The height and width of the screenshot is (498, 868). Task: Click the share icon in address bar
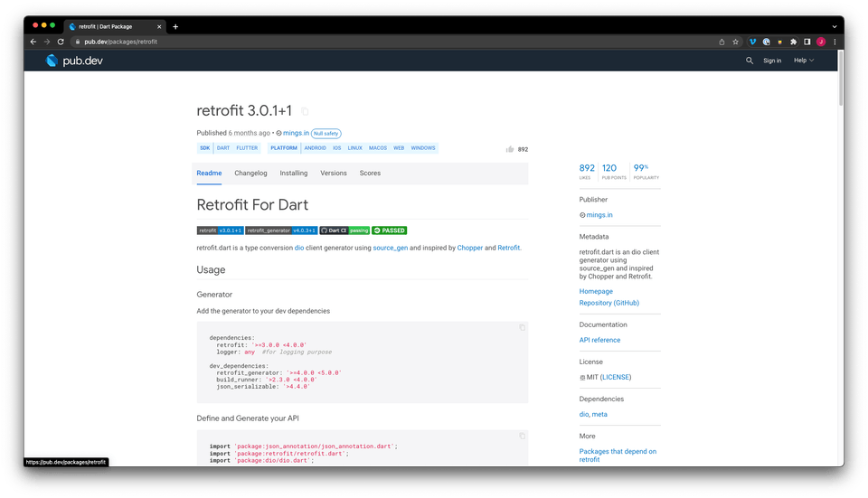click(x=722, y=42)
